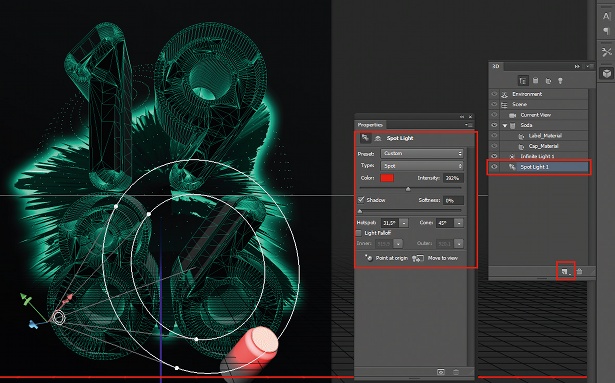Click the Current View camera icon

tap(512, 115)
